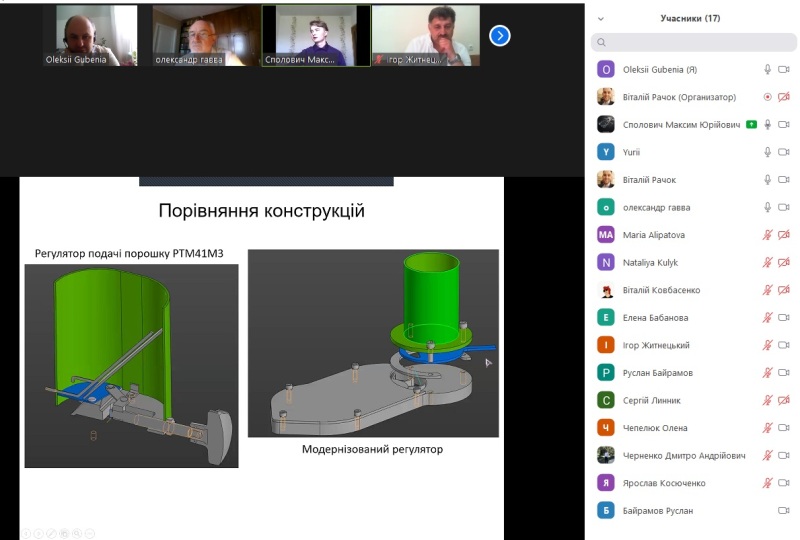
Task: Click the caption Модернізований регулятор
Action: click(372, 450)
